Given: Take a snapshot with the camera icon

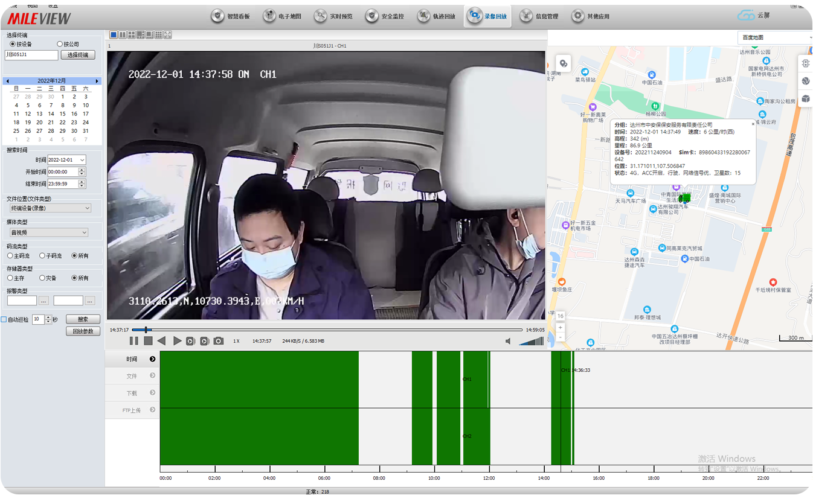Looking at the screenshot, I should pos(219,341).
